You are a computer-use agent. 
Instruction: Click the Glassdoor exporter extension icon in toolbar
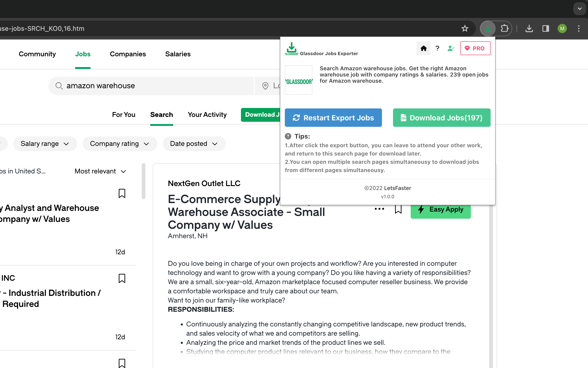[488, 28]
